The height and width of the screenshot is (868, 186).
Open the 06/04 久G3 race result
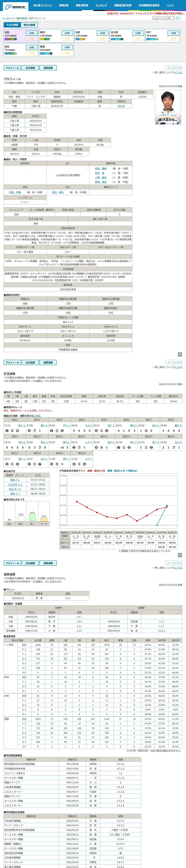coord(89,426)
